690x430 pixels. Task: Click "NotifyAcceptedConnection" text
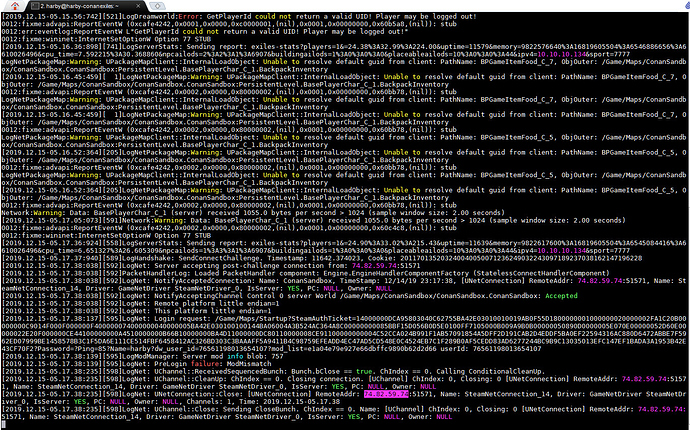tap(202, 281)
